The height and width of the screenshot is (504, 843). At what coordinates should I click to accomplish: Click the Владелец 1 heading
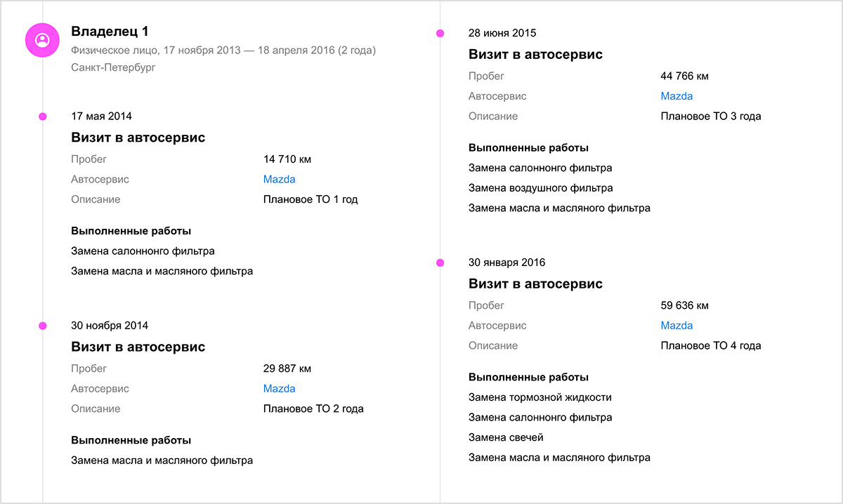[x=110, y=32]
